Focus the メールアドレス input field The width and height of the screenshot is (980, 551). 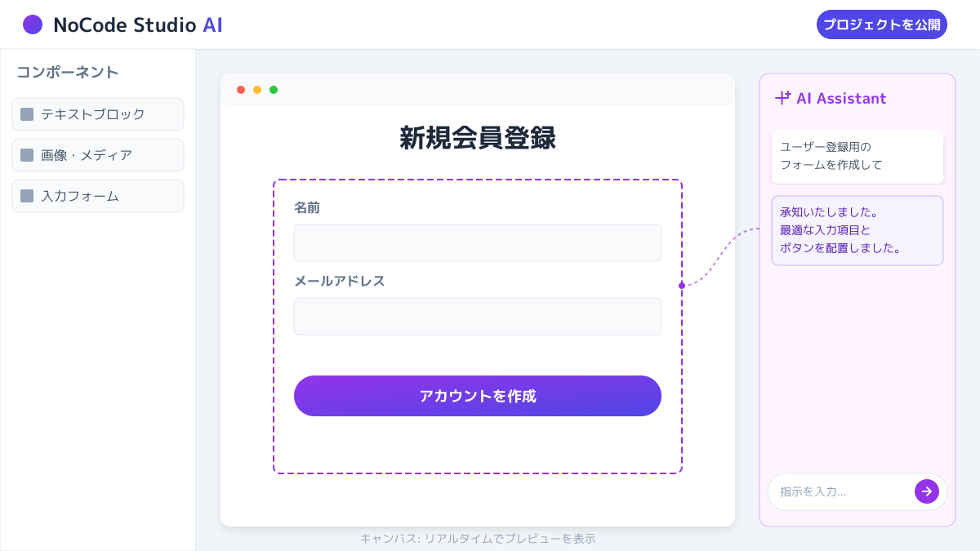478,316
